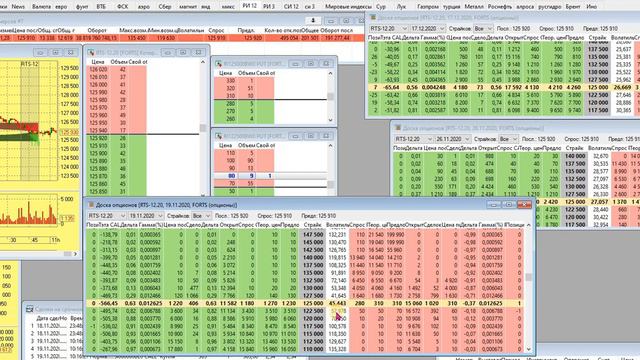Open 17.12.2020 expiry date dropdown
640x360 pixels.
pos(428,29)
